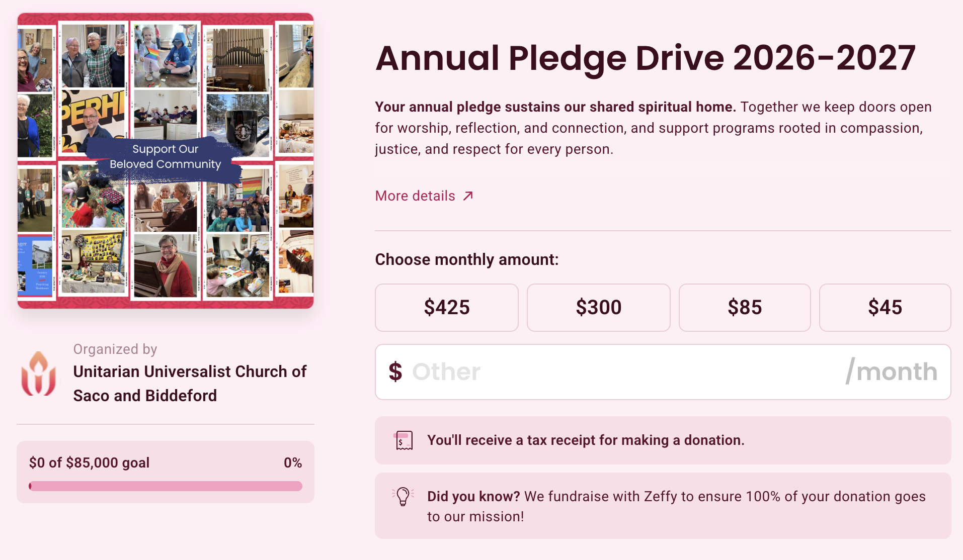Image resolution: width=963 pixels, height=560 pixels.
Task: Click the organizer name Unitarian Universalist Church
Action: 190,384
